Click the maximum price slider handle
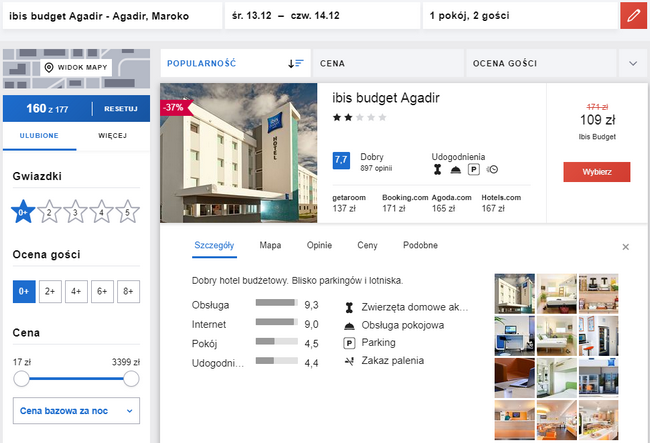The width and height of the screenshot is (650, 443). click(x=131, y=379)
